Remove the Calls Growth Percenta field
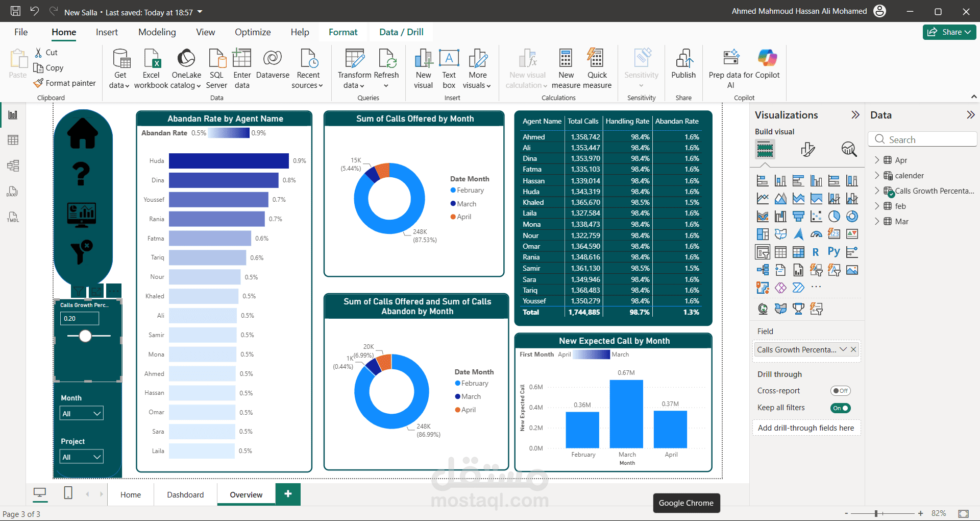980x521 pixels. [853, 349]
